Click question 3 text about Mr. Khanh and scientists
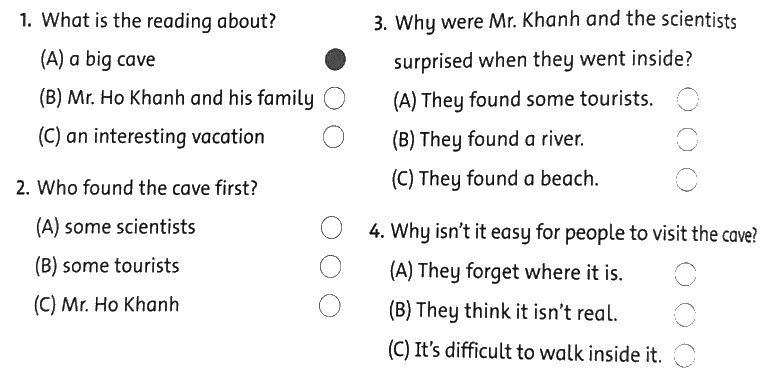This screenshot has height=380, width=765. 555,41
